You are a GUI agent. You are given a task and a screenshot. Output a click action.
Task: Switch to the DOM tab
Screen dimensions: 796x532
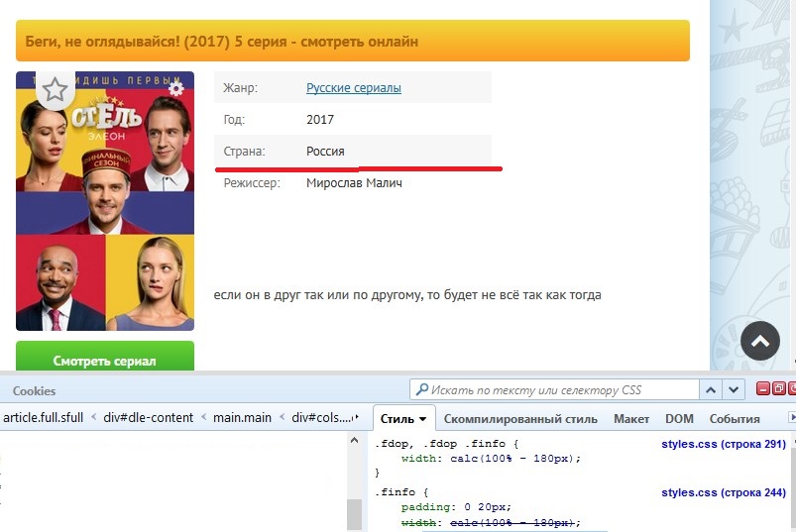click(679, 419)
